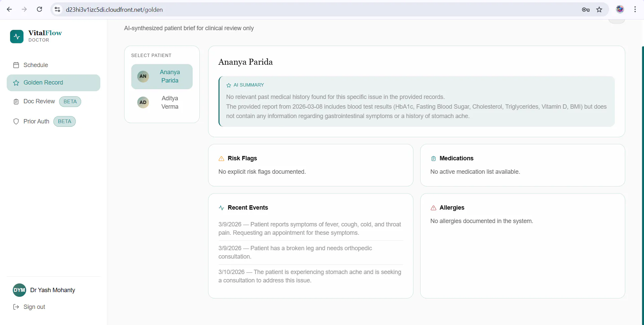This screenshot has width=644, height=325.
Task: Open the Golden Record page
Action: tap(53, 83)
